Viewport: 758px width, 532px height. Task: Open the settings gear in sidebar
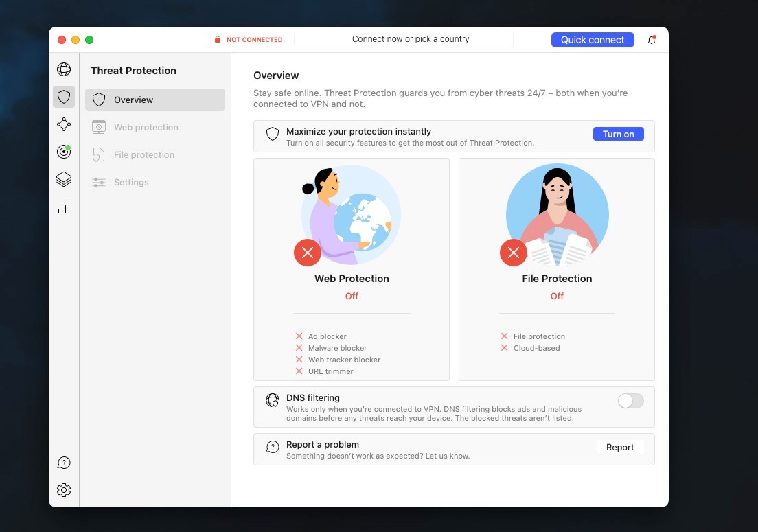click(x=64, y=490)
